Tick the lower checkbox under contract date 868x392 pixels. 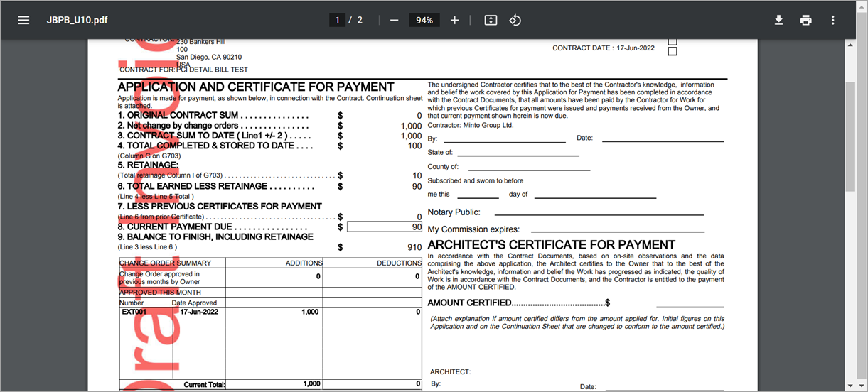(673, 52)
